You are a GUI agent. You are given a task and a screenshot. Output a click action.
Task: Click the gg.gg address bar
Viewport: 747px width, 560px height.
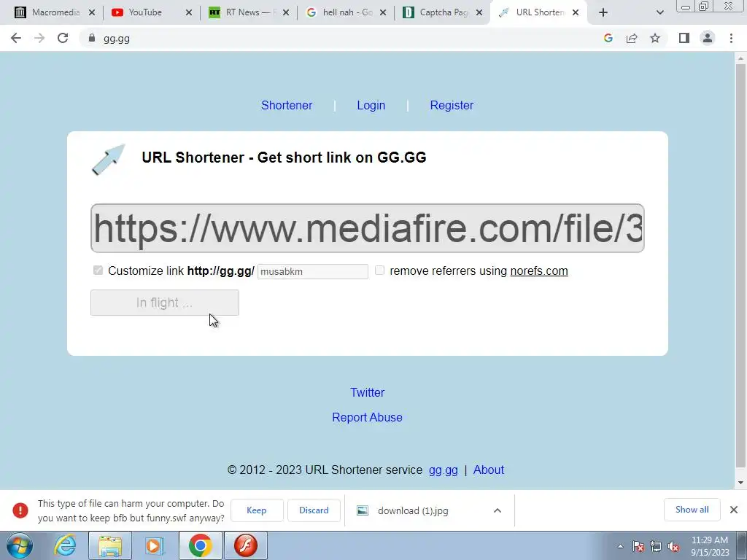click(x=343, y=38)
